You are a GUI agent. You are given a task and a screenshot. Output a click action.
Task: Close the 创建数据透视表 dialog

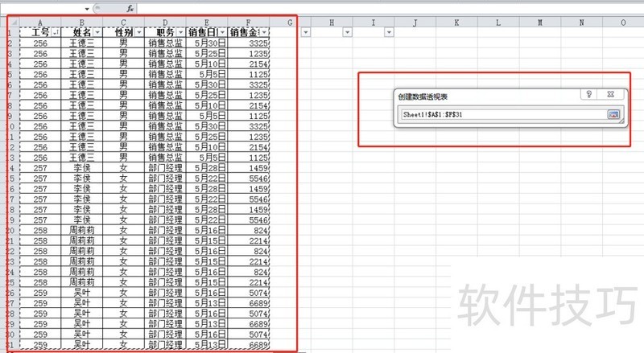coord(611,94)
